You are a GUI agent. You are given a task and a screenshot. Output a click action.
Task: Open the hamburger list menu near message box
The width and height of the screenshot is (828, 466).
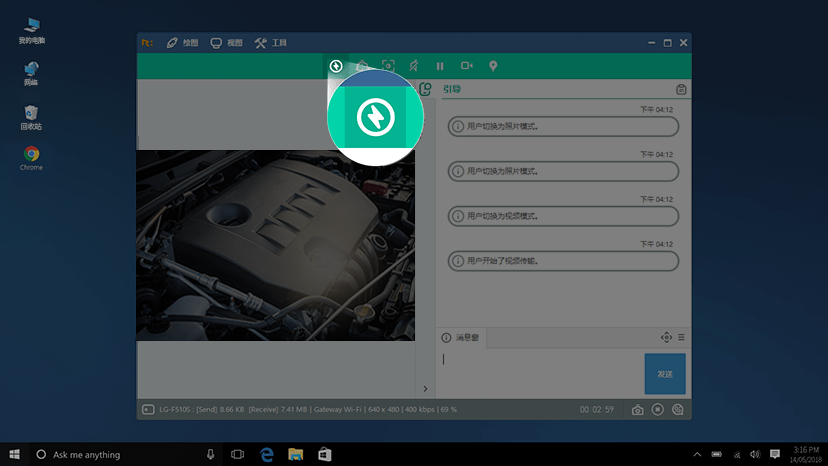pyautogui.click(x=681, y=337)
